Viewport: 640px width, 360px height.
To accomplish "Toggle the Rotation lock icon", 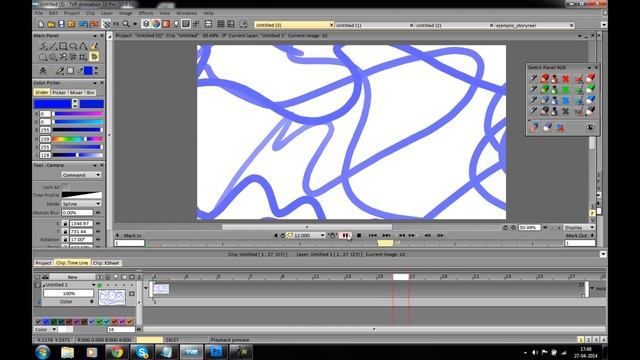I will [x=65, y=240].
